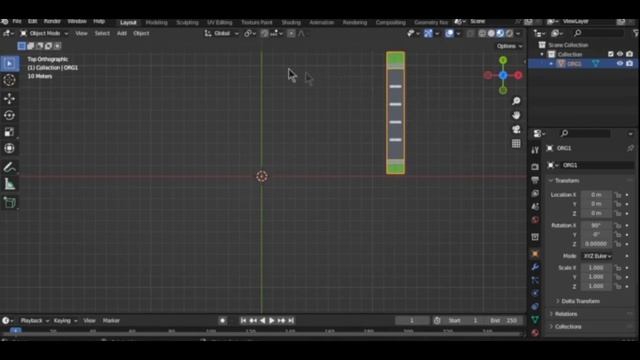The width and height of the screenshot is (640, 360).
Task: Disable Collection render camera icon
Action: 629,54
